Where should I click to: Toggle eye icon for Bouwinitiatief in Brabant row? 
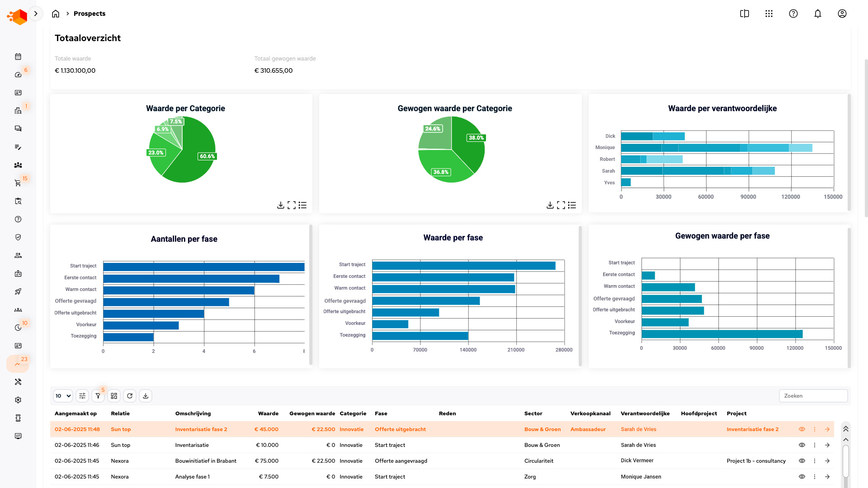tap(802, 461)
